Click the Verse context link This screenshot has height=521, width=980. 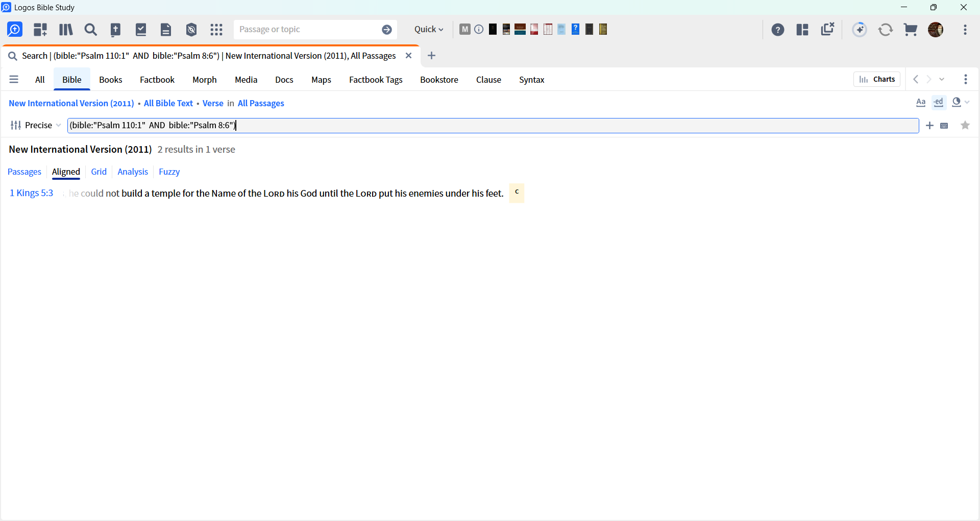coord(213,103)
